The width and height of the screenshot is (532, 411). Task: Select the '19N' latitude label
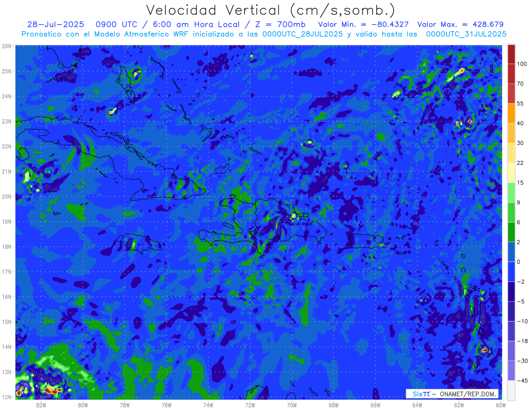pyautogui.click(x=6, y=222)
